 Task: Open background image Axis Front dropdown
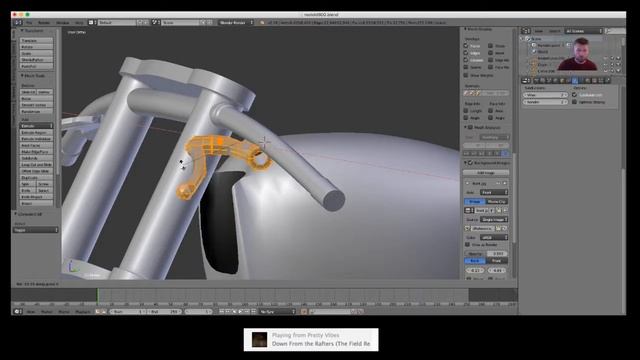[x=493, y=192]
